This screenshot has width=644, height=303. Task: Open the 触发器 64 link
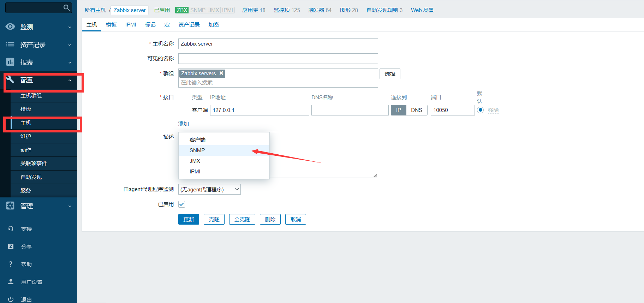(x=320, y=10)
